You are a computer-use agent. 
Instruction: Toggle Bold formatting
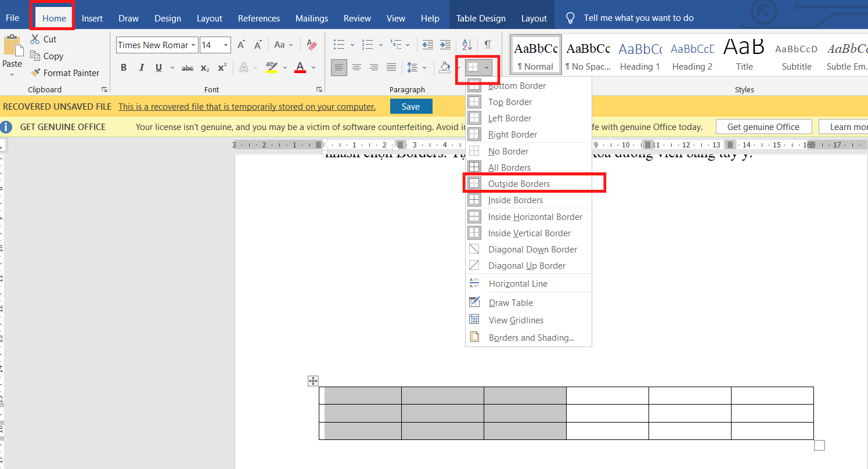(124, 68)
